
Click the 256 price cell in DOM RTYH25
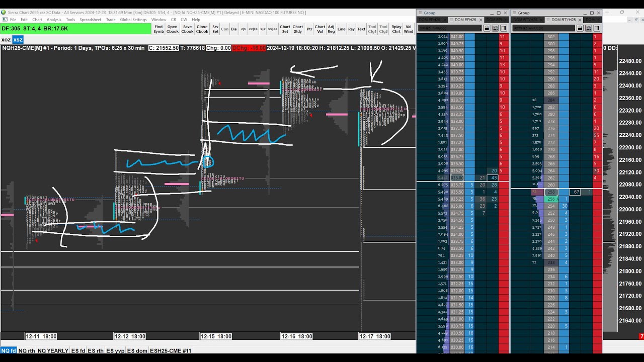tap(551, 199)
